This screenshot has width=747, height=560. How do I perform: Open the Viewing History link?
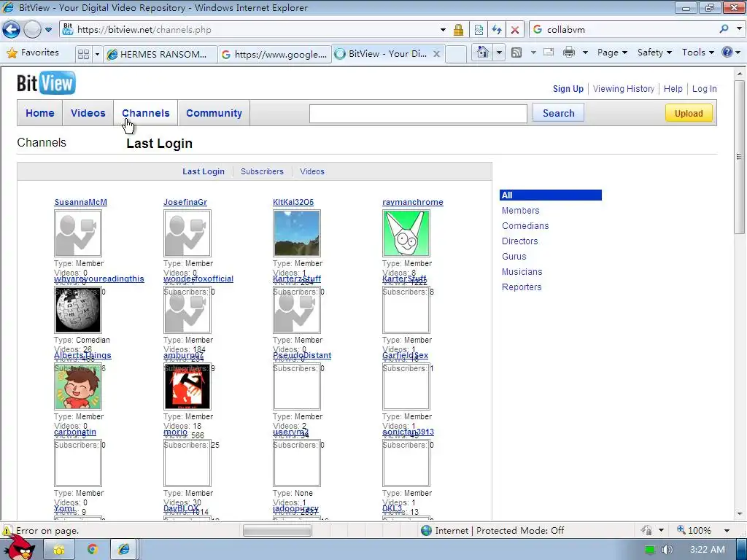pos(624,88)
